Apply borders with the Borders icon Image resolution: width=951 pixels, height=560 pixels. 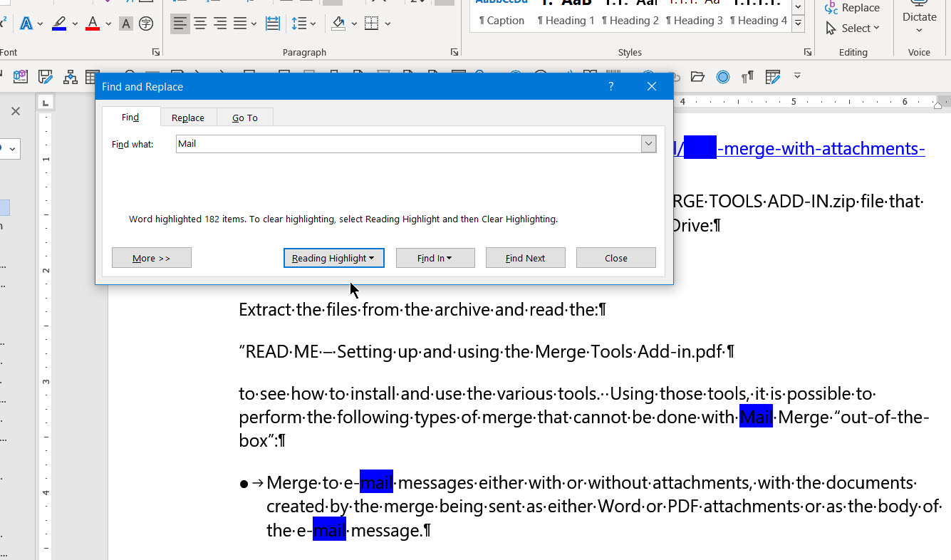371,24
